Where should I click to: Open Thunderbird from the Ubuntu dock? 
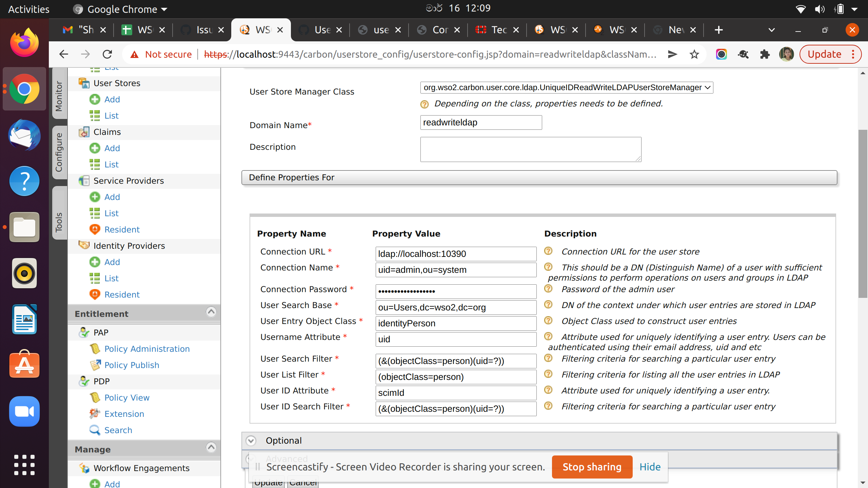pyautogui.click(x=24, y=135)
